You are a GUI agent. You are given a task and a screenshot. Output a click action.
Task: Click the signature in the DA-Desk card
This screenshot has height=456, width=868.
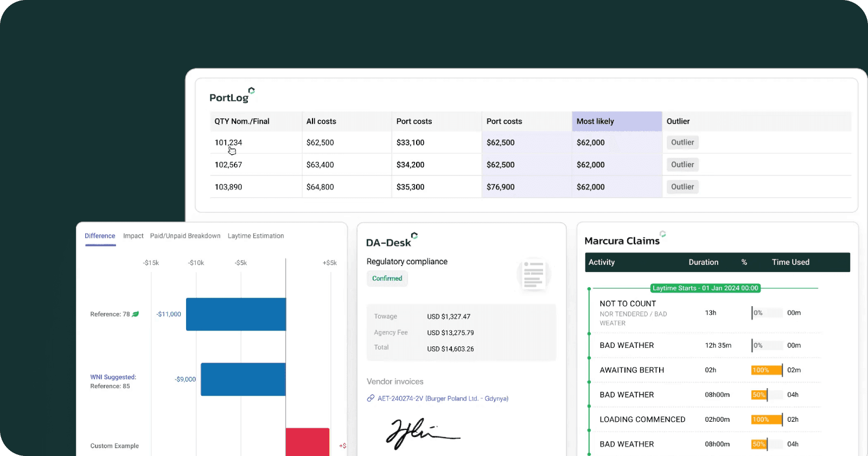click(423, 433)
